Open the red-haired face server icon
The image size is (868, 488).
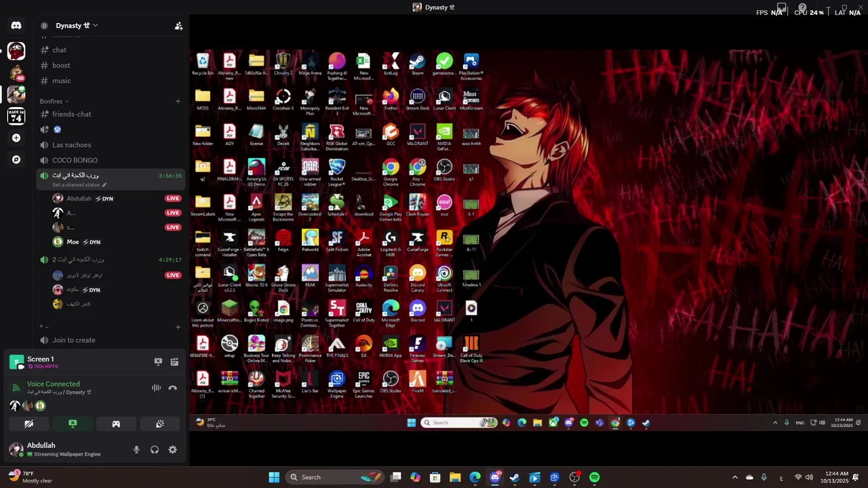click(16, 50)
